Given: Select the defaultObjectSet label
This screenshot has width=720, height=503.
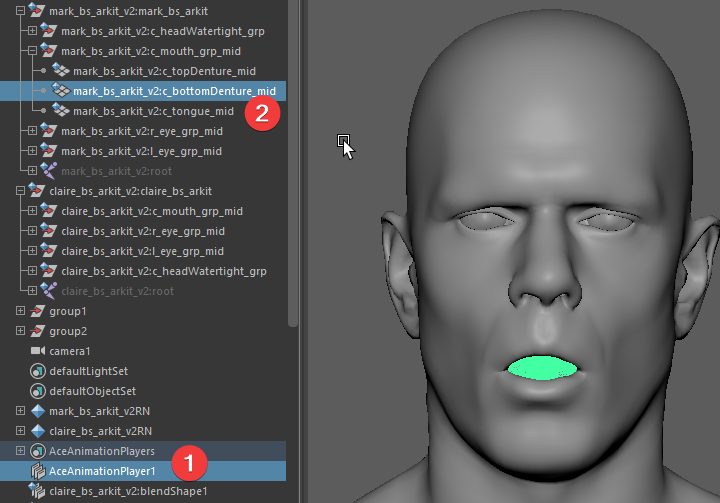Looking at the screenshot, I should point(92,391).
